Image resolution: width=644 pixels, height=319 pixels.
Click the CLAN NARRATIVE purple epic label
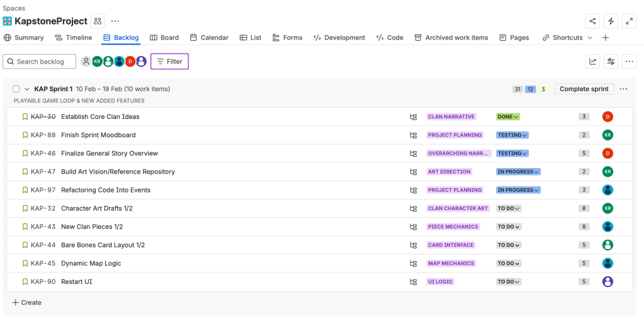[x=451, y=117]
